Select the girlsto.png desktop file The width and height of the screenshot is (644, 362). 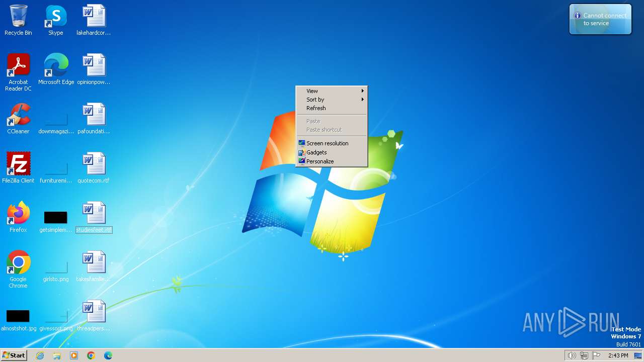(x=56, y=269)
